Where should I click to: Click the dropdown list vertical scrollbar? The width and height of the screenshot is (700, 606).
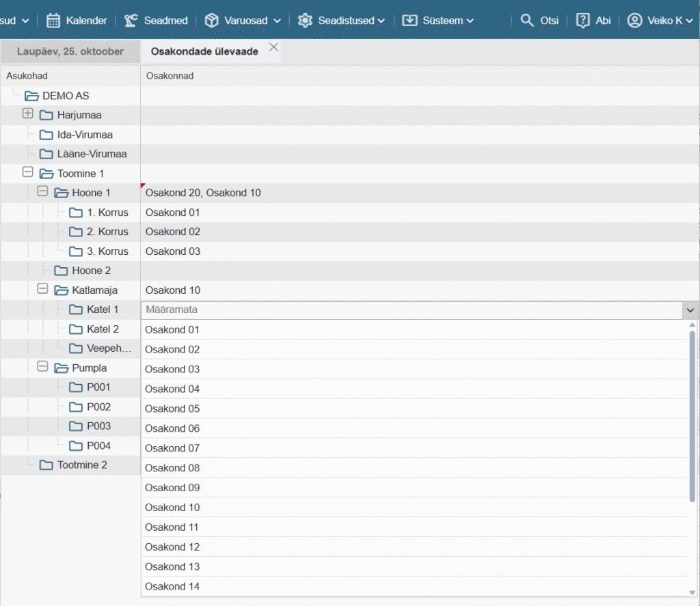pos(692,410)
